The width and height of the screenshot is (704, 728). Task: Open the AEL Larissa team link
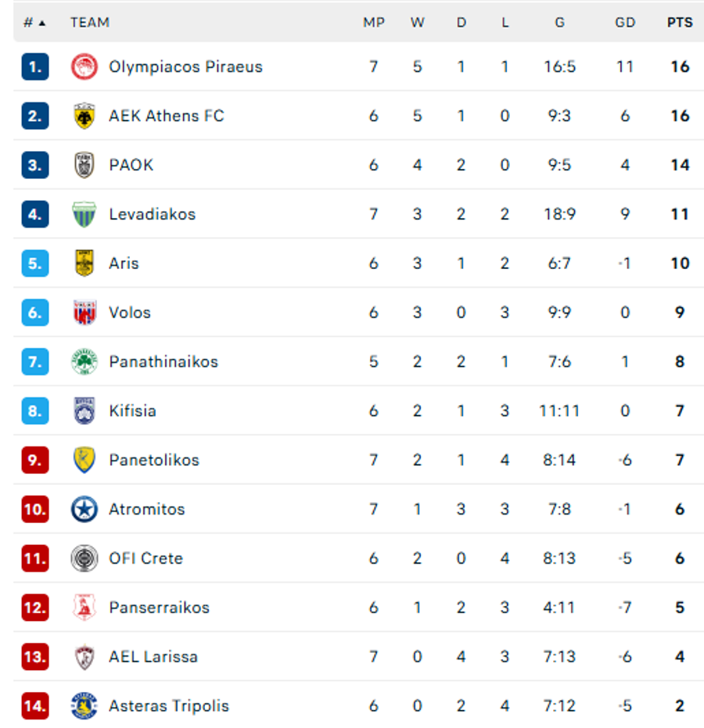(x=153, y=657)
